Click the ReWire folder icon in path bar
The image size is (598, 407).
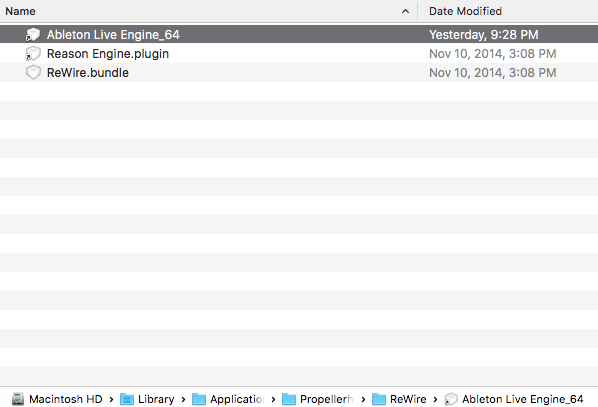[379, 399]
